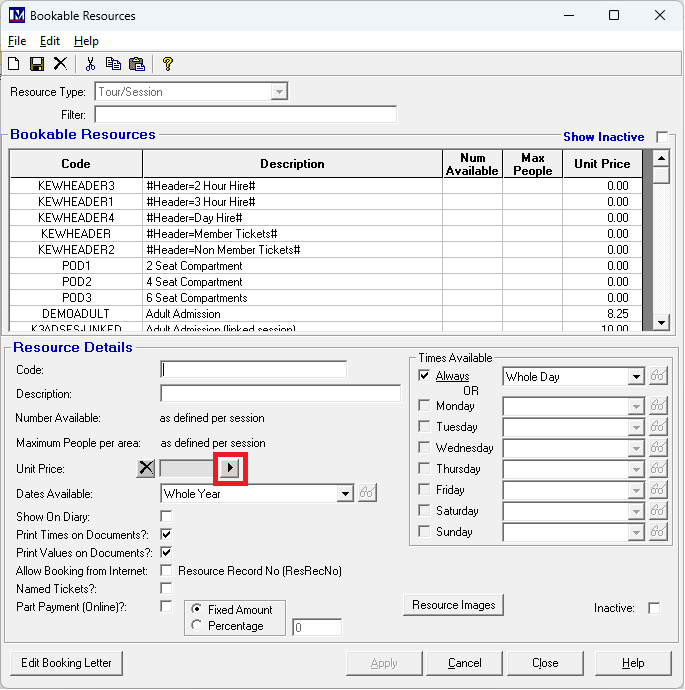The height and width of the screenshot is (690, 685).
Task: Click the Edit Booking Letter button
Action: point(66,663)
